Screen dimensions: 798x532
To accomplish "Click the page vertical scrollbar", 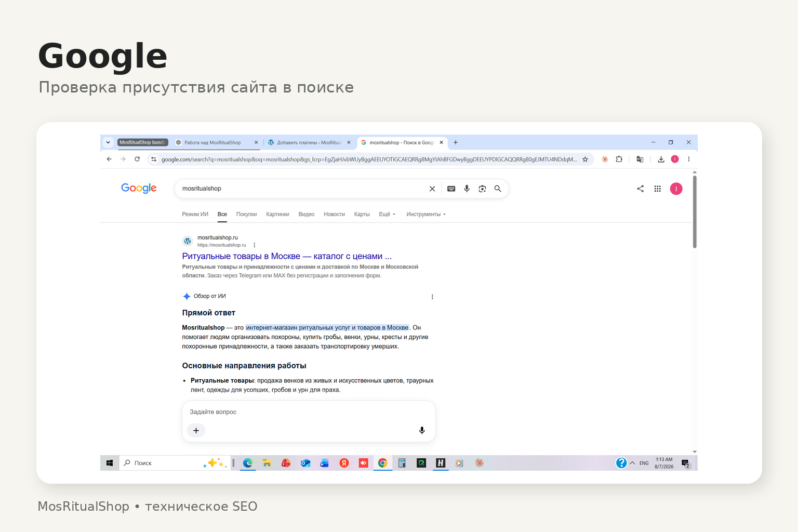I will 695,211.
